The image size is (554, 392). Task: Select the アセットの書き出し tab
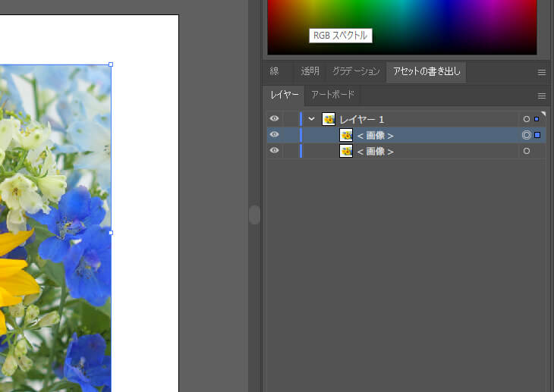[x=427, y=71]
